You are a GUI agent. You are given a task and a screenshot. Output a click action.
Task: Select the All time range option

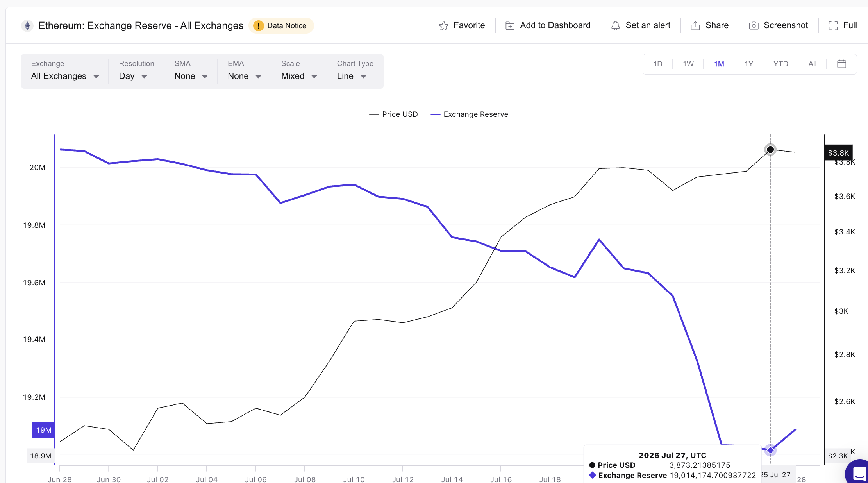point(812,64)
